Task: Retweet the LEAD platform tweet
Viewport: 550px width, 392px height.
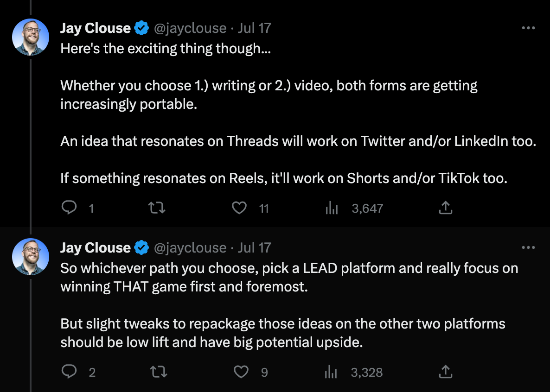Action: (159, 372)
